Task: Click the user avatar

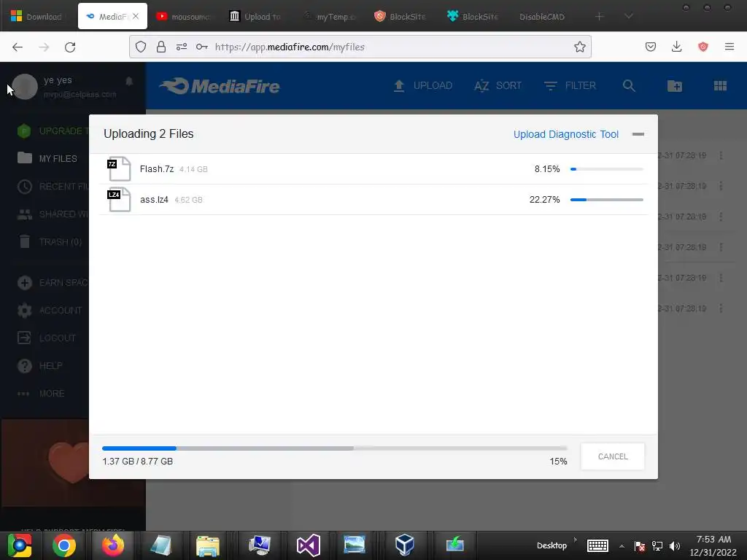Action: (25, 87)
